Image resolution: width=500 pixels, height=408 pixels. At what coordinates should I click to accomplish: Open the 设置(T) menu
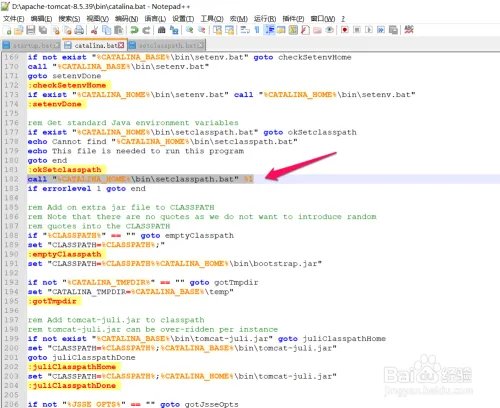(x=183, y=19)
